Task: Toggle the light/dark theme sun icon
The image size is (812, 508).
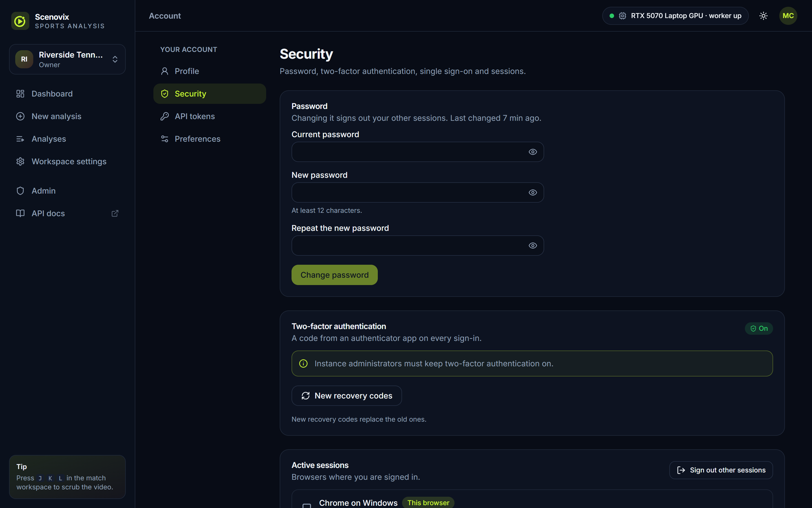Action: coord(763,16)
